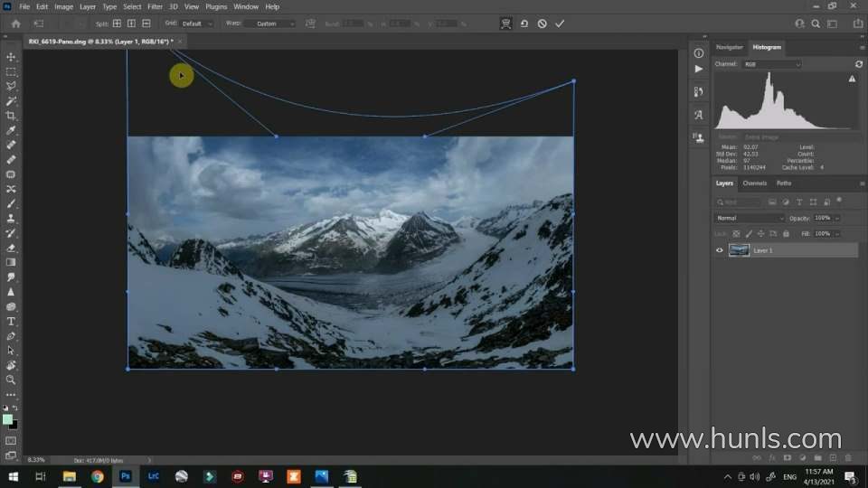
Task: Refresh the histogram with the refresh icon
Action: point(858,64)
